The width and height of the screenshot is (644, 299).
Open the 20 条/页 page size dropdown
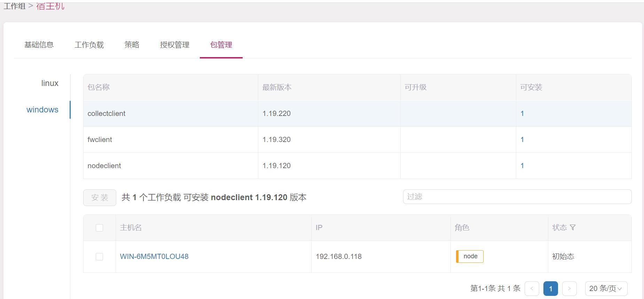coord(606,289)
